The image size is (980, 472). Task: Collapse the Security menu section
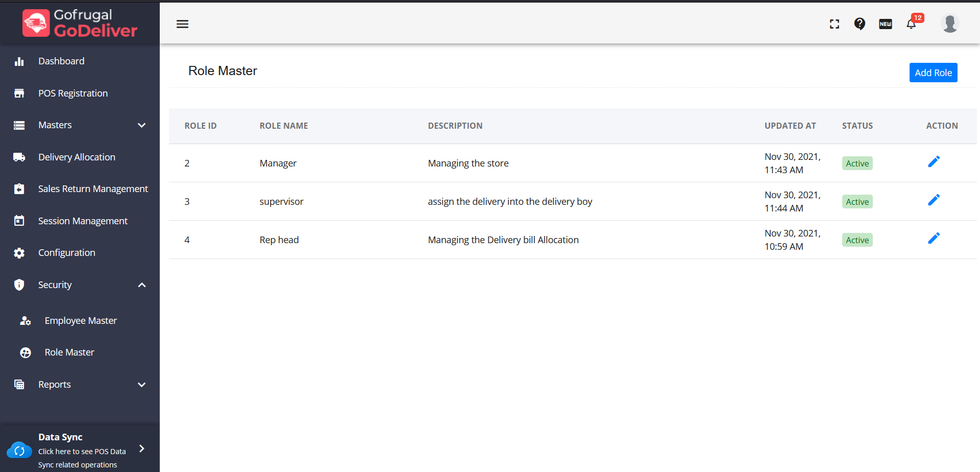(142, 285)
